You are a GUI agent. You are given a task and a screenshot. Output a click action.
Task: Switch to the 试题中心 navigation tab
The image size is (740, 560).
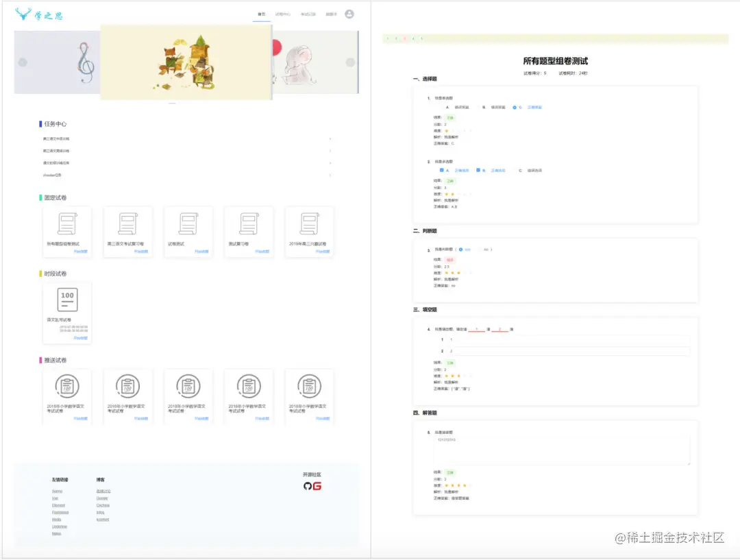(x=283, y=14)
